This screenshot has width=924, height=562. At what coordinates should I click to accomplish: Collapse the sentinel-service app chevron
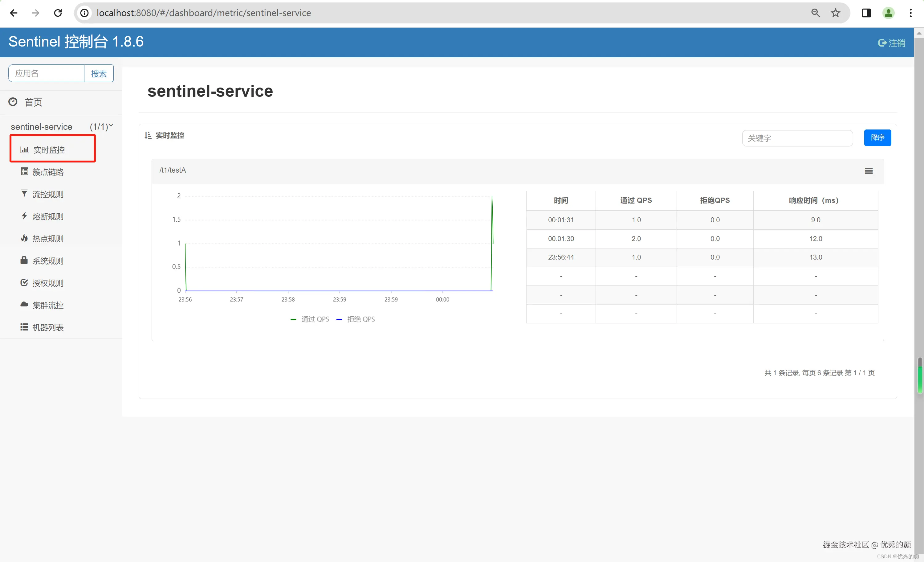[111, 125]
